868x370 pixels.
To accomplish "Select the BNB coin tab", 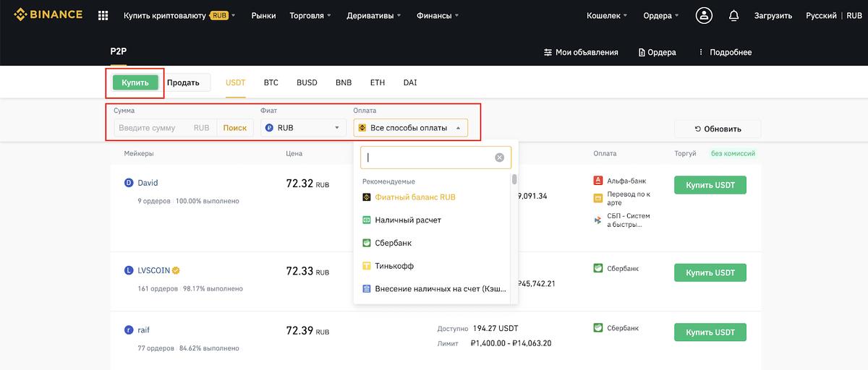I will click(x=344, y=82).
